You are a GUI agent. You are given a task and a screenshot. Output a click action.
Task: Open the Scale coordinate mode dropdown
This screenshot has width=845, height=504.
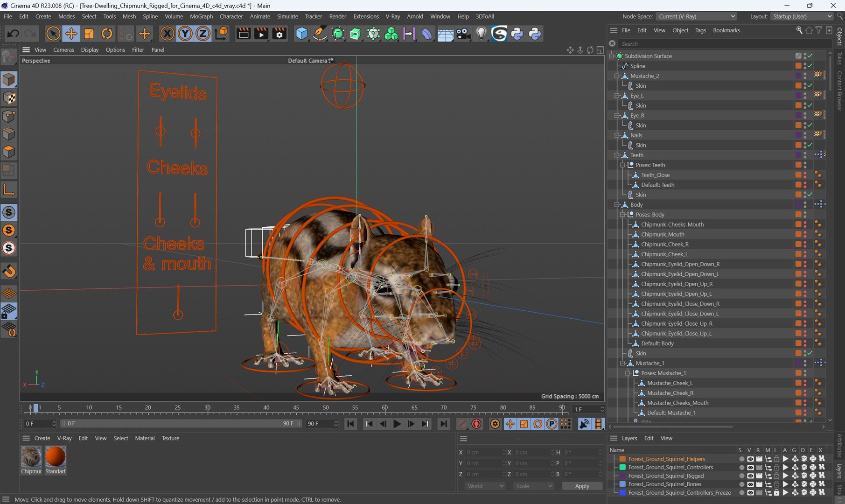pos(534,486)
